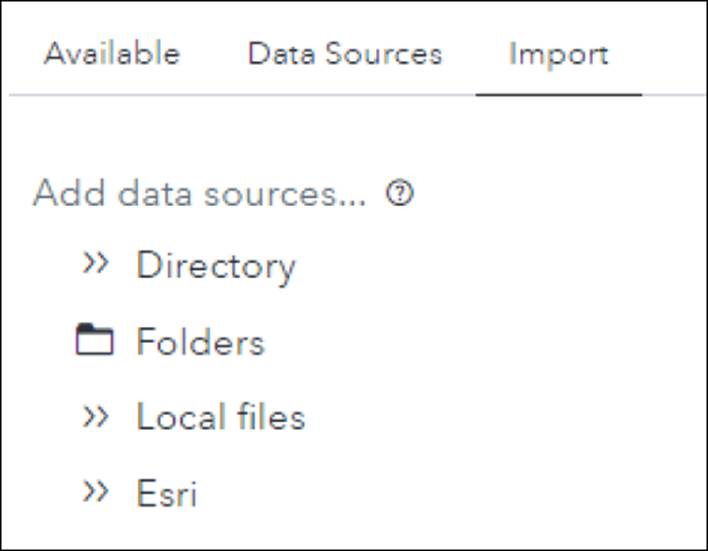Choose the Local files label text
Screen dimensions: 708x551
221,416
